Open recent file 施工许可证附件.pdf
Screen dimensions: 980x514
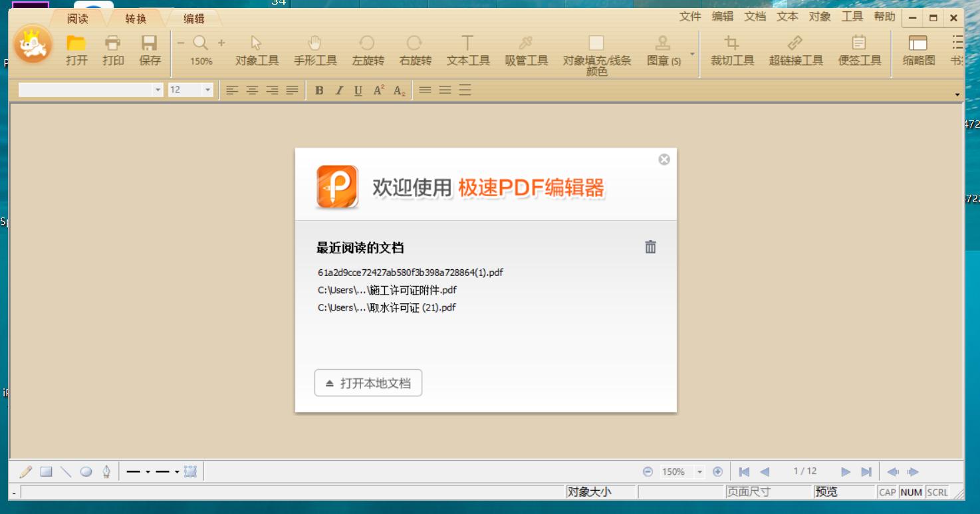[x=385, y=289]
